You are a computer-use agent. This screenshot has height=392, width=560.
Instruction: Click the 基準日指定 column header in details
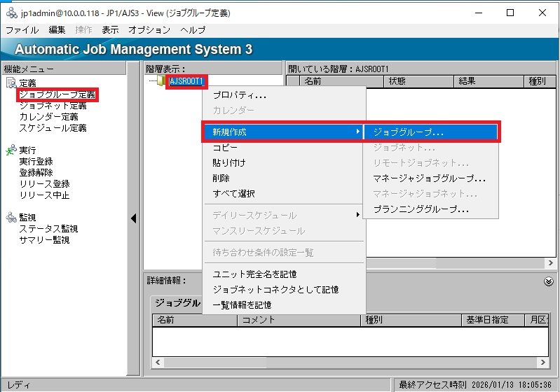coord(493,320)
